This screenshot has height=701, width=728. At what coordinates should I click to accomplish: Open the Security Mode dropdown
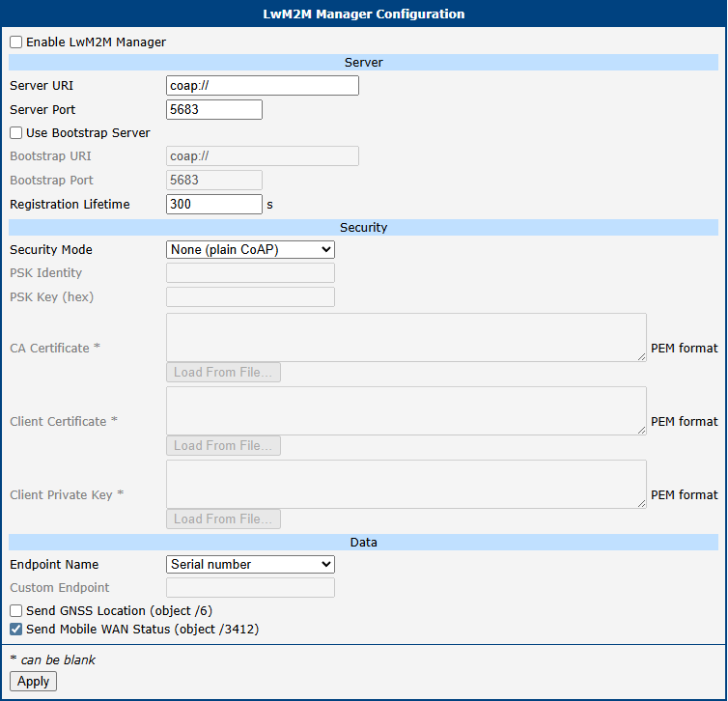(250, 250)
